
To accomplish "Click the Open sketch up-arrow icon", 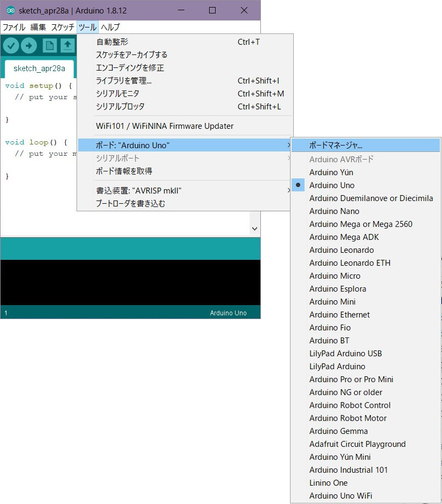I will [x=67, y=46].
